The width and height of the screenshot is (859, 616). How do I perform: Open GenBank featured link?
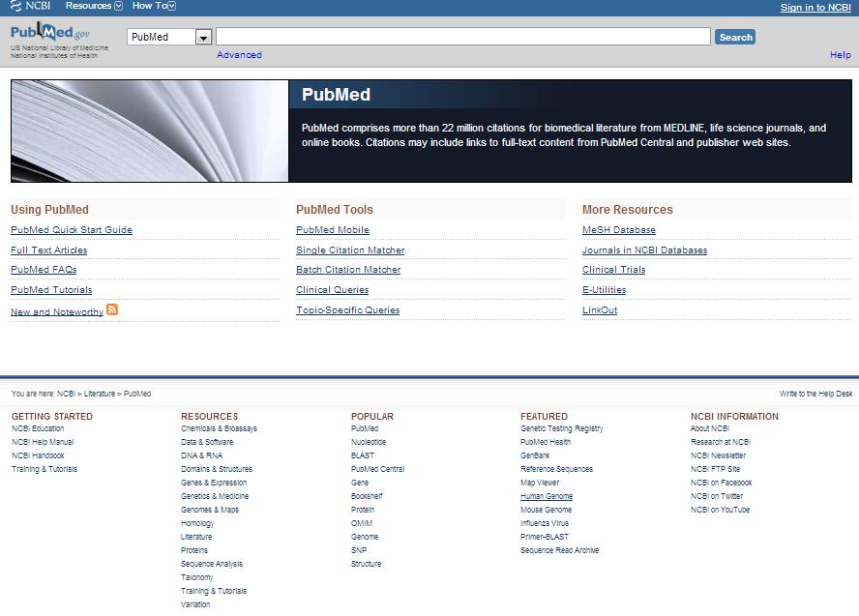click(x=535, y=455)
